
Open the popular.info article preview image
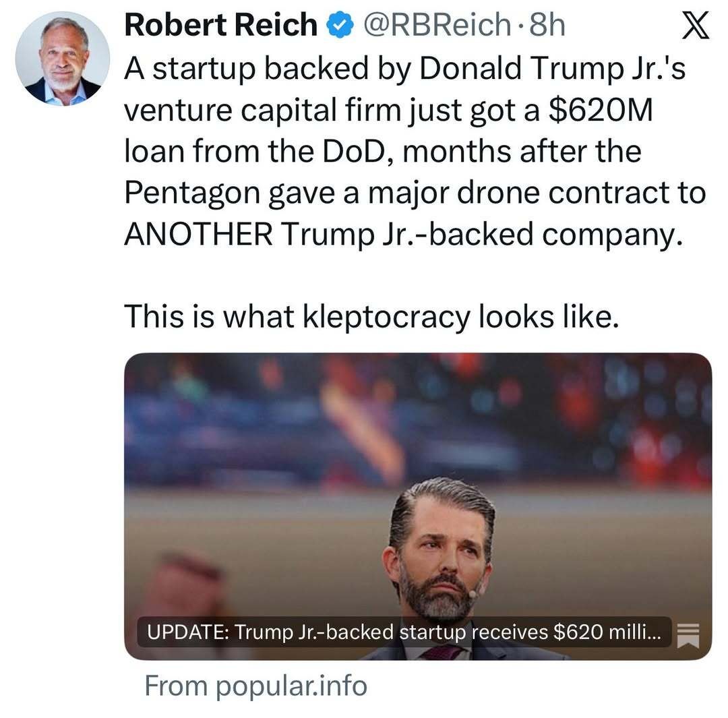click(418, 485)
